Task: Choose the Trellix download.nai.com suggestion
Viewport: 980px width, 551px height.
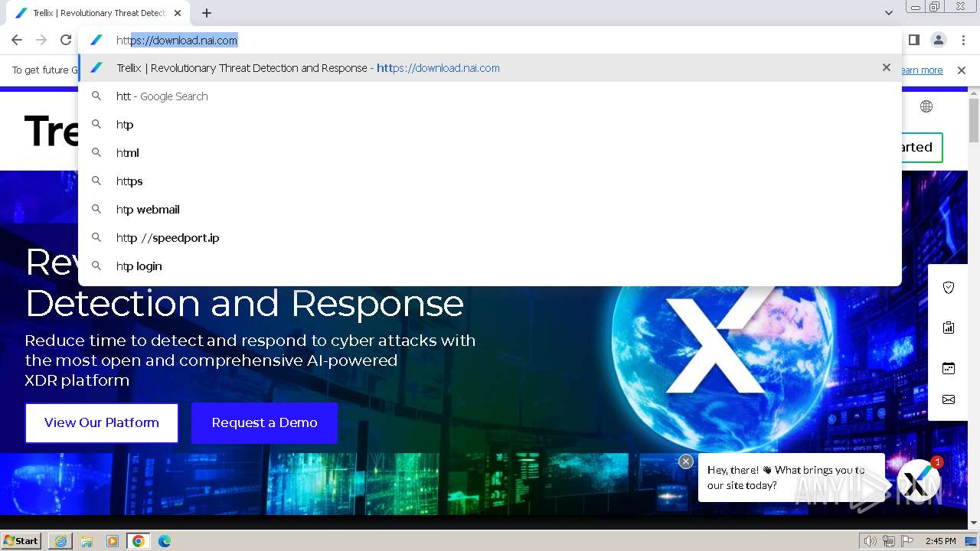Action: tap(490, 68)
